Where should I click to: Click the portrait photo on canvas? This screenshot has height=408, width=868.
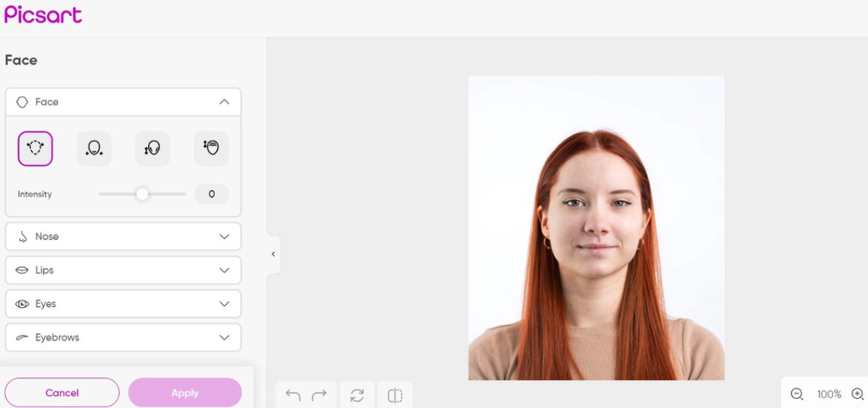point(596,228)
